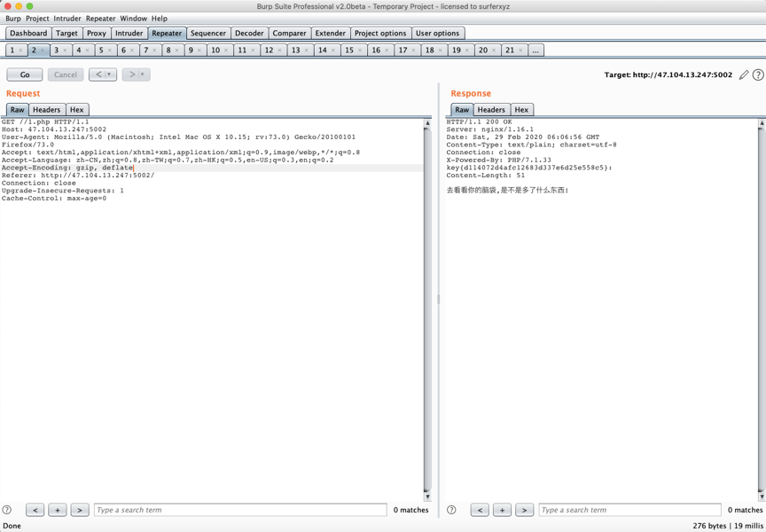Open request history back dropdown arrow
The width and height of the screenshot is (766, 532).
pyautogui.click(x=109, y=74)
